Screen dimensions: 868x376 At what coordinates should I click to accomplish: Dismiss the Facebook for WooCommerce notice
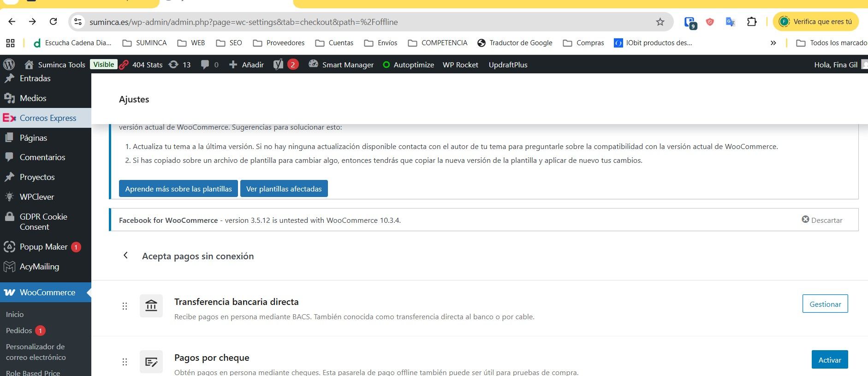[x=822, y=220]
